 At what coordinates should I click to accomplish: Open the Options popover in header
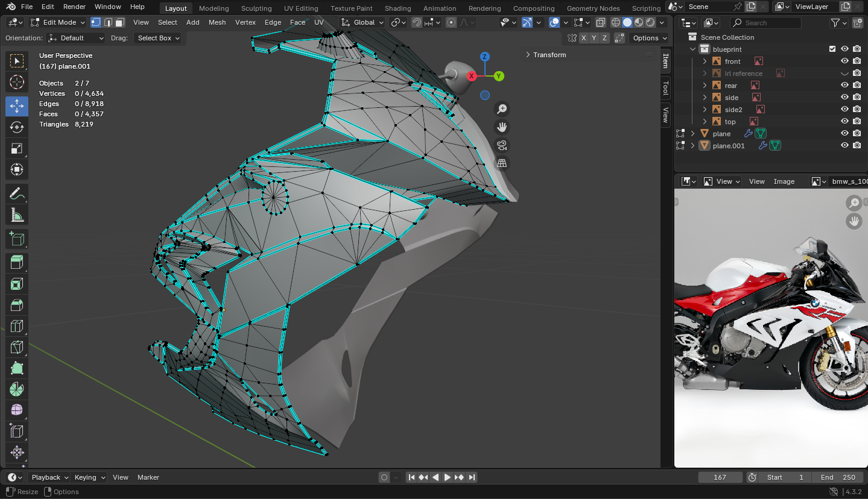coord(649,38)
